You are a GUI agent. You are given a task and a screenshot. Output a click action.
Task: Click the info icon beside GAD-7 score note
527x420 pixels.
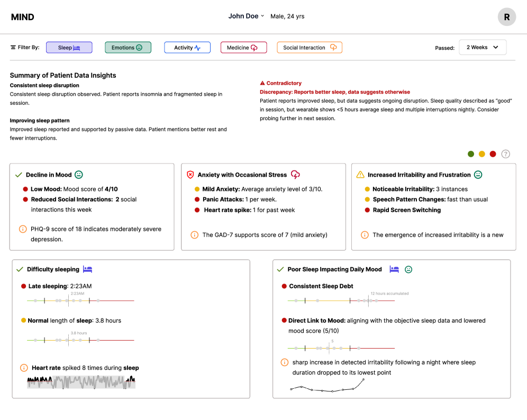click(x=194, y=235)
